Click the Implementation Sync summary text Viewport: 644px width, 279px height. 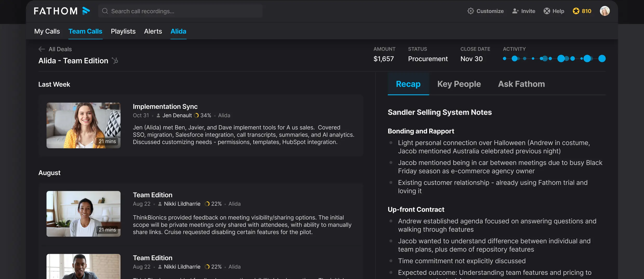(x=244, y=135)
